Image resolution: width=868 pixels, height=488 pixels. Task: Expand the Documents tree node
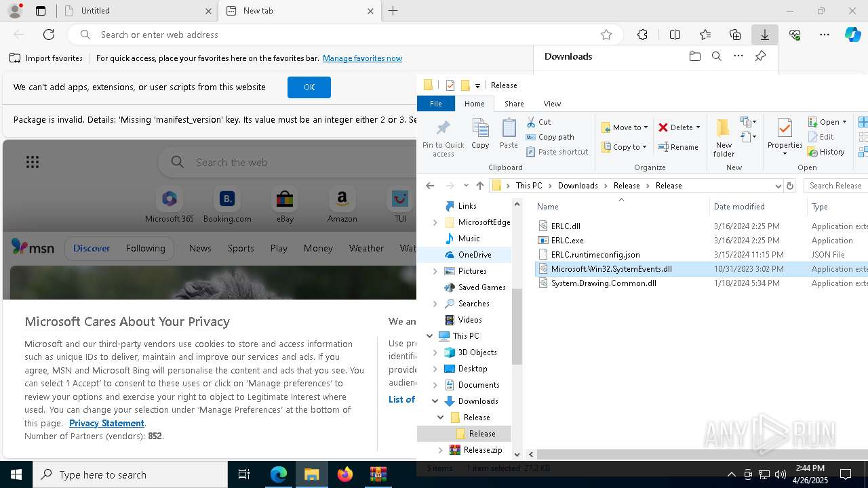(x=435, y=385)
